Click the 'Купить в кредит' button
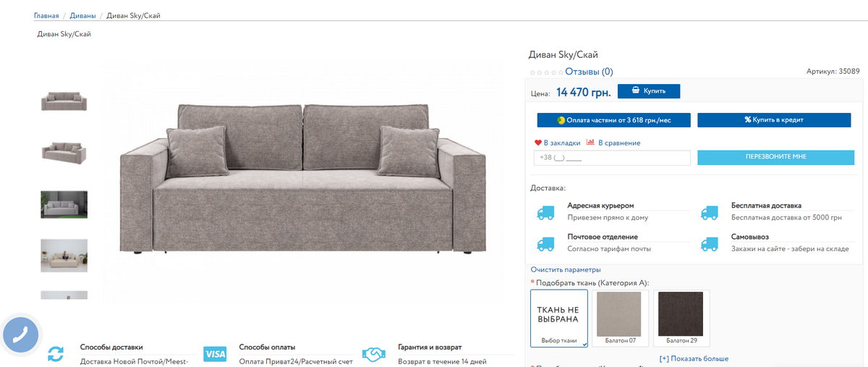 (x=774, y=120)
